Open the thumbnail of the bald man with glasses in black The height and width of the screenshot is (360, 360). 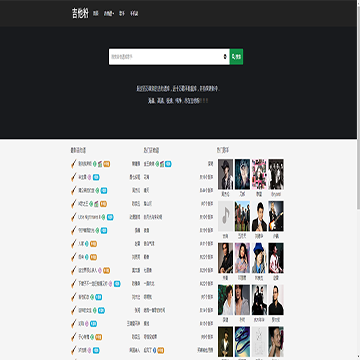[x=276, y=300]
